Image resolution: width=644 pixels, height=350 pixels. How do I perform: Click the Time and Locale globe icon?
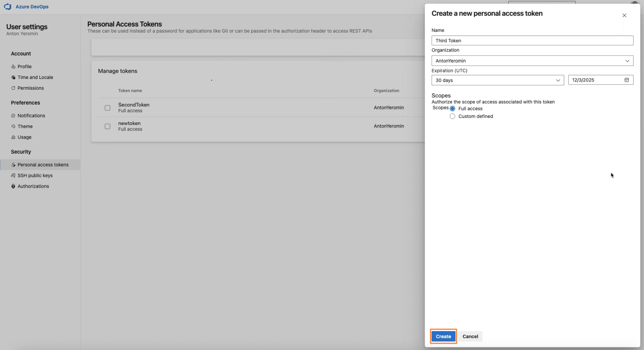13,77
